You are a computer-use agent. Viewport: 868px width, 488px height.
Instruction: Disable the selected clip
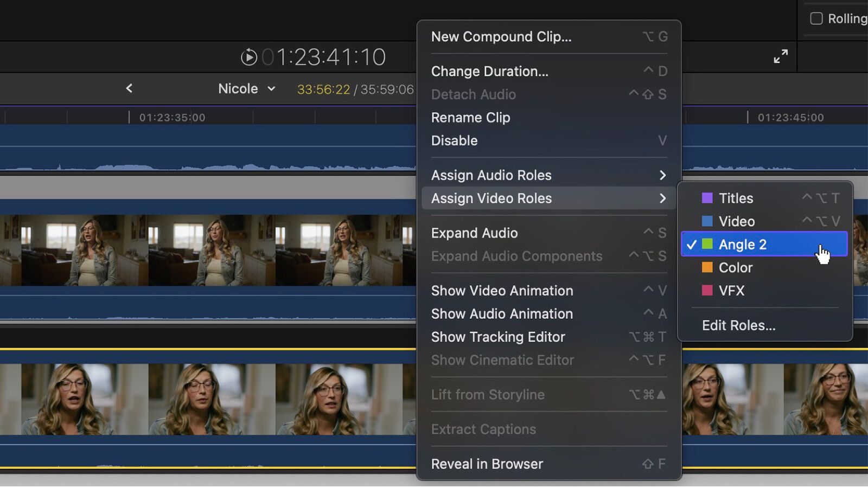454,140
